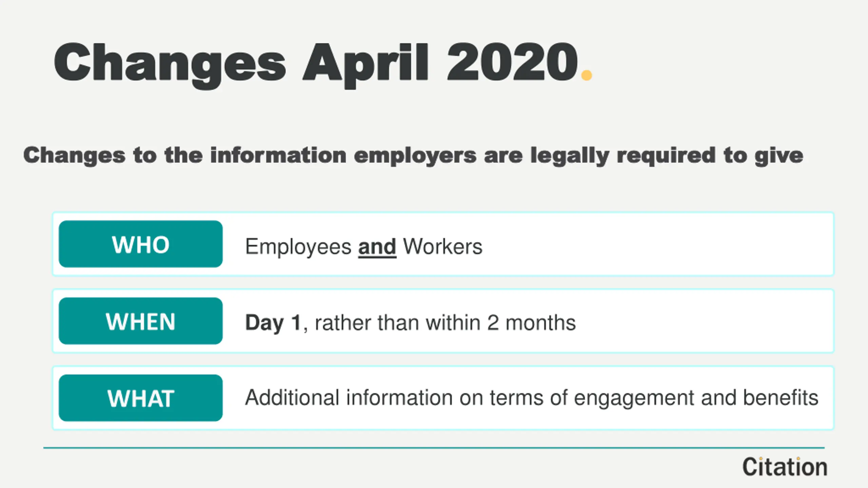Click the orange dot after 2020
868x488 pixels.
tap(587, 75)
